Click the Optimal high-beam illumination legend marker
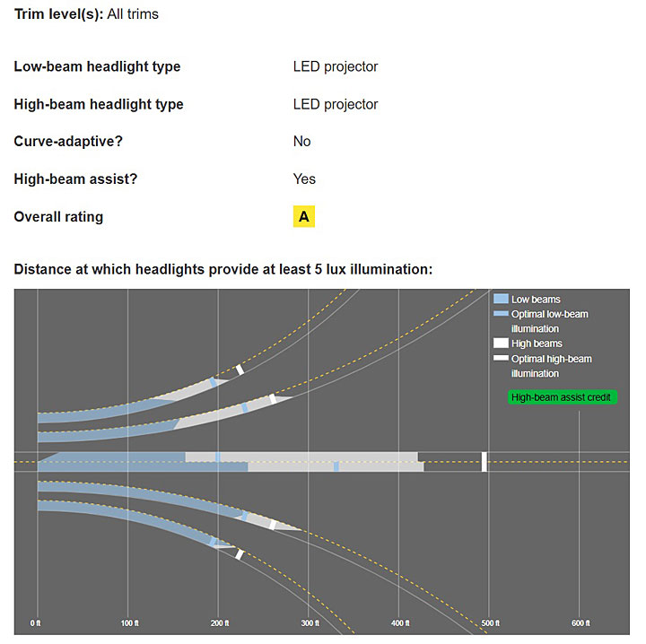The width and height of the screenshot is (646, 644). tap(501, 358)
